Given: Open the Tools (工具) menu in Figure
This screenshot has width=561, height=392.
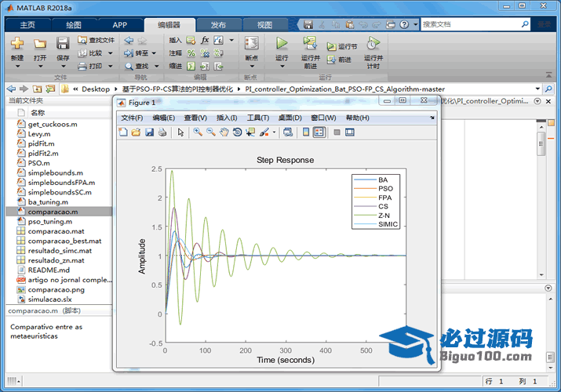Looking at the screenshot, I should (x=258, y=118).
